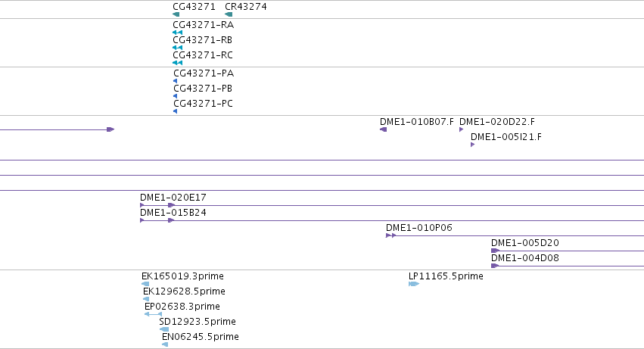Screen dimensions: 644x349
Task: Select the DME1-015B24 clone label
Action: [173, 213]
